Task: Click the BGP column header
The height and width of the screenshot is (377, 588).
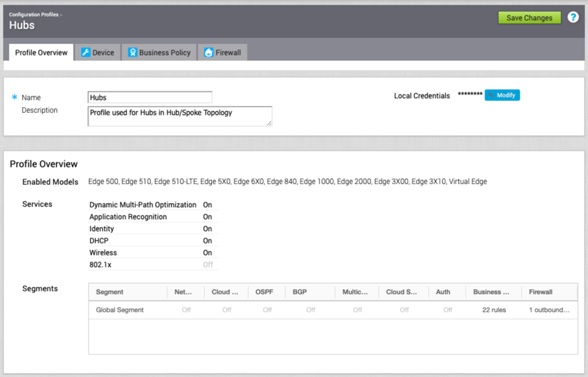Action: 300,292
